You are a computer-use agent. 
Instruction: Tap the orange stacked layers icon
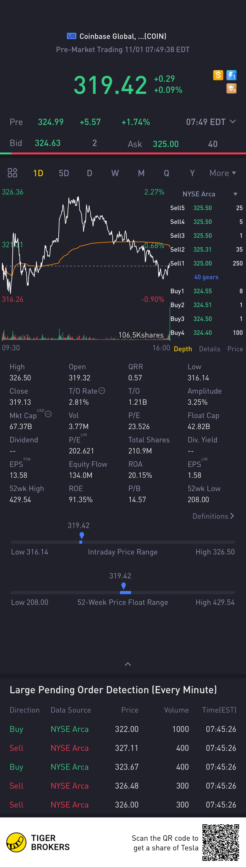point(232,89)
